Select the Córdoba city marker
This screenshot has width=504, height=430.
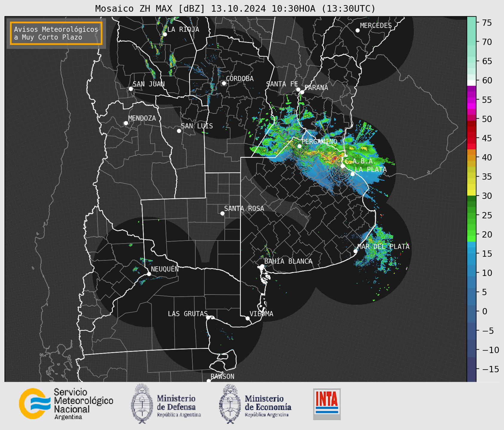pos(224,83)
